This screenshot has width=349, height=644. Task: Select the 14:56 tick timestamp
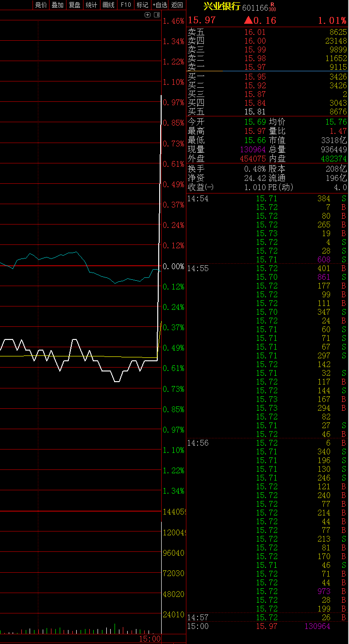198,443
